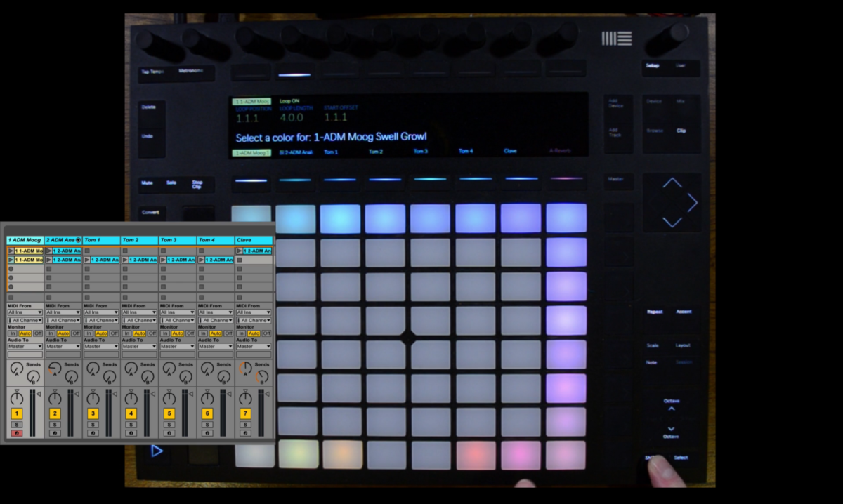The height and width of the screenshot is (504, 843).
Task: Open MIDI From All Ins dropdown on Tom 1
Action: [x=101, y=312]
